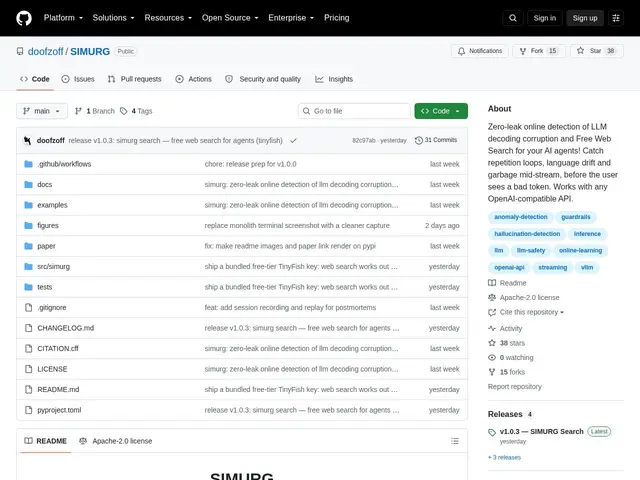Viewport: 640px width, 480px height.
Task: Click the anomaly-detection topic tag
Action: coord(521,217)
